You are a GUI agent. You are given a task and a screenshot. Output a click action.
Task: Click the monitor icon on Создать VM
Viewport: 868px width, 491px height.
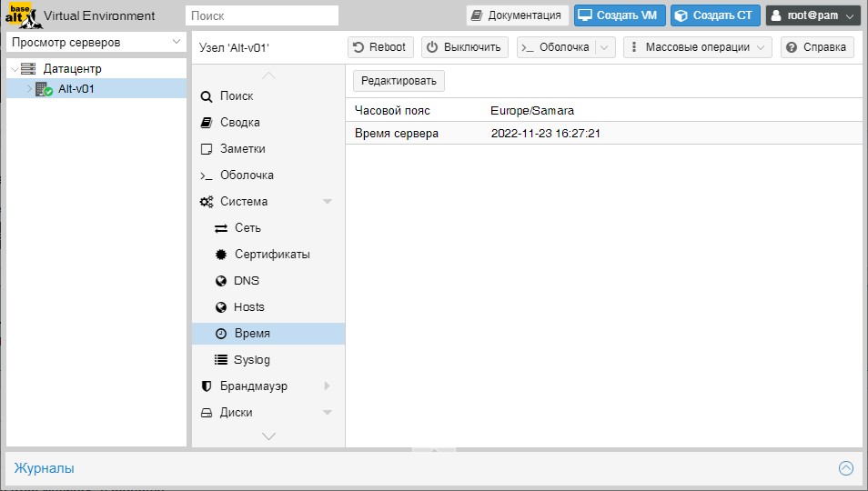(x=585, y=15)
